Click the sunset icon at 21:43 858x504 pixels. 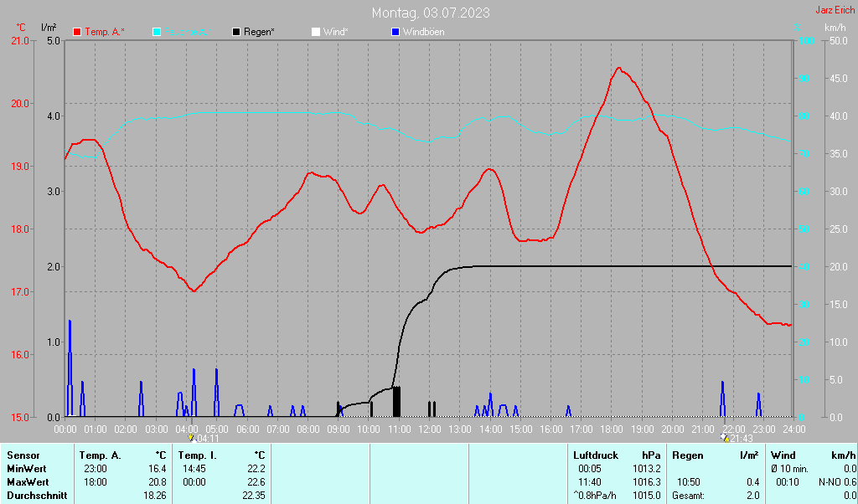(x=724, y=437)
